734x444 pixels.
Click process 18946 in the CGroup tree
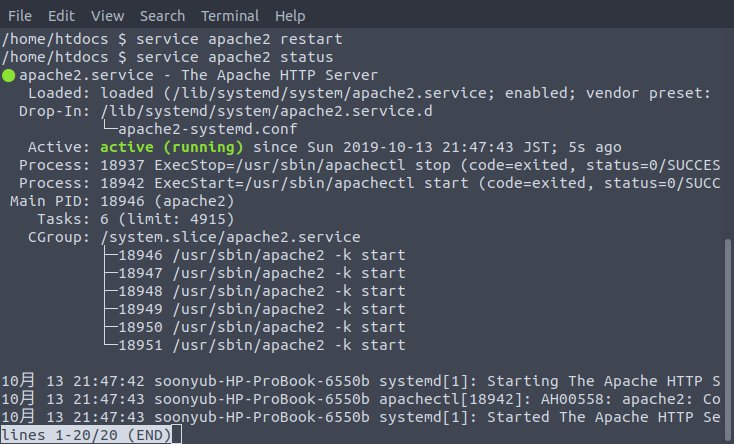261,255
